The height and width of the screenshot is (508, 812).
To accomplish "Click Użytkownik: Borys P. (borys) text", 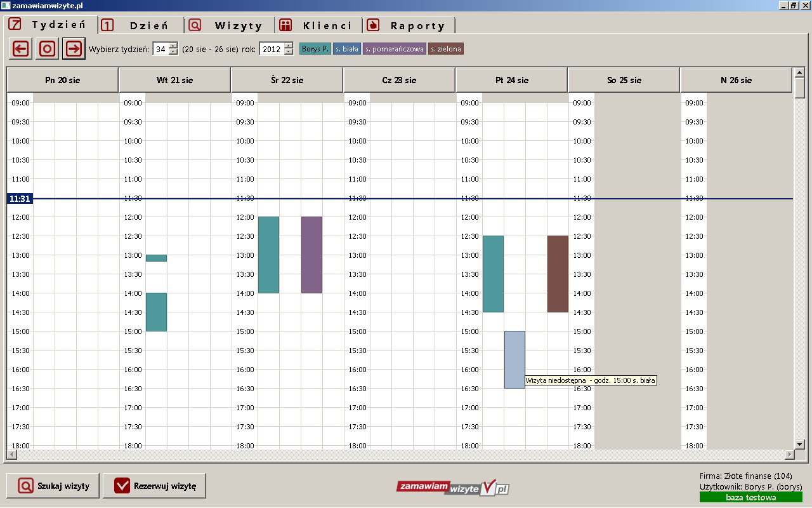I will [750, 486].
